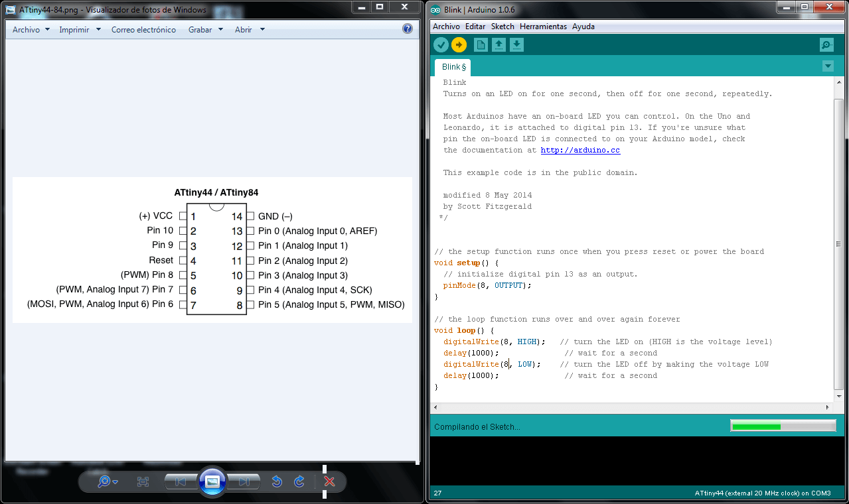The image size is (849, 504).
Task: Open the Editar menu in Arduino
Action: click(475, 27)
